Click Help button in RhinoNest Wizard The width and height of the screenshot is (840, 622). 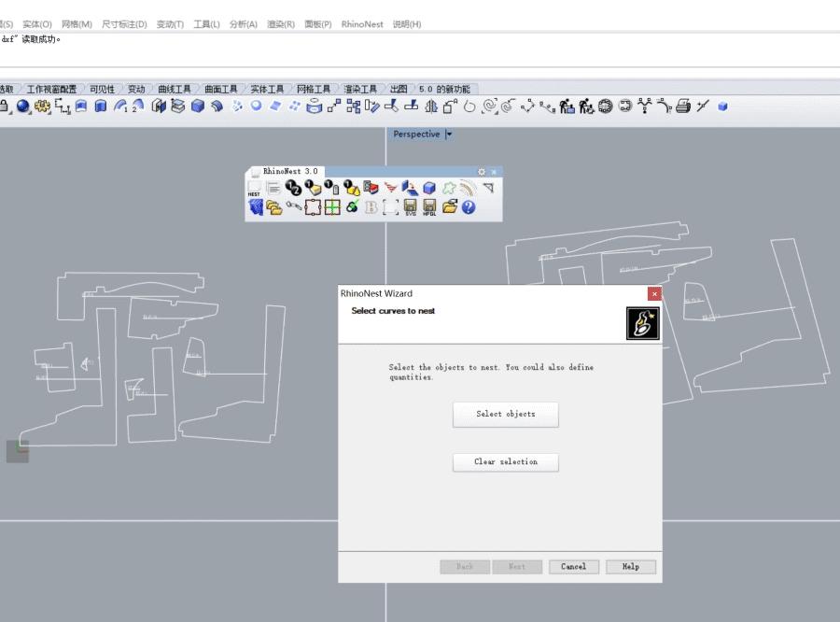pyautogui.click(x=631, y=567)
